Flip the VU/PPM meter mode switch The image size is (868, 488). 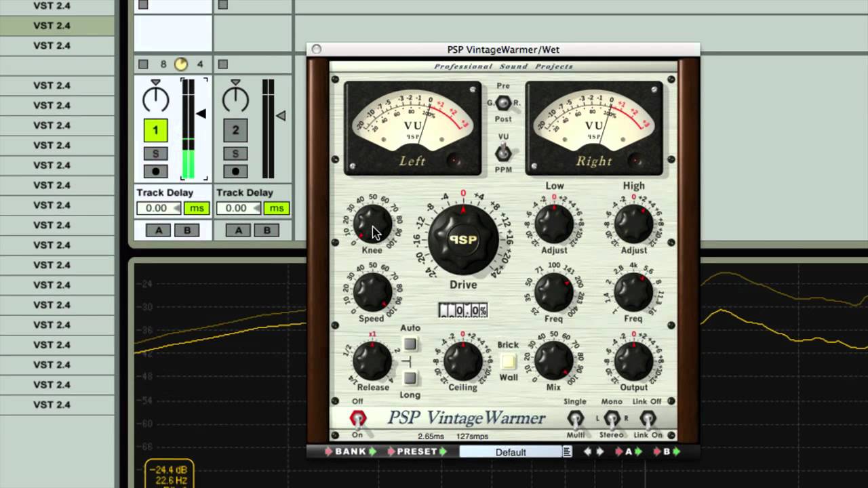click(x=503, y=152)
